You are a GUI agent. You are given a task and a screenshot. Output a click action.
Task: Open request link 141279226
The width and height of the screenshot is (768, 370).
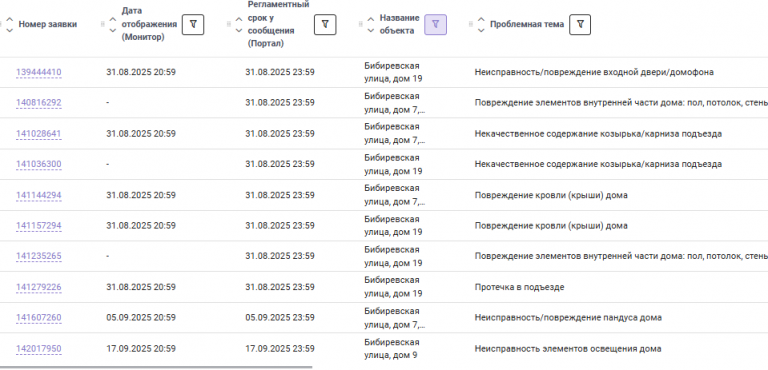point(39,287)
